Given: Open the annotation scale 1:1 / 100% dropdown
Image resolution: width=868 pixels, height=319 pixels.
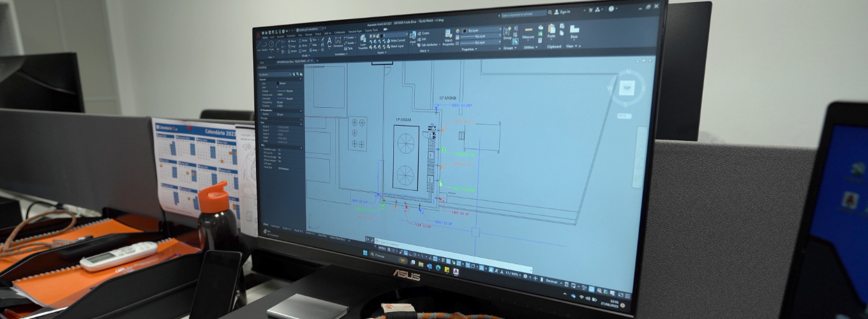Looking at the screenshot, I should (x=513, y=274).
